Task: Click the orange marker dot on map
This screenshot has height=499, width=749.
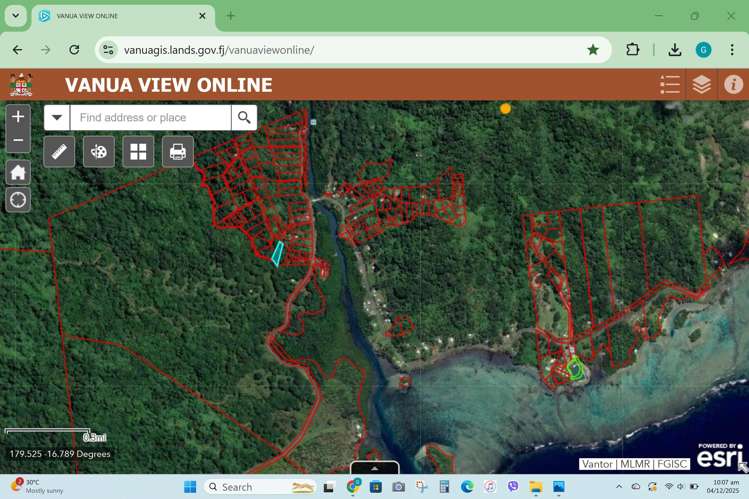Action: tap(505, 109)
